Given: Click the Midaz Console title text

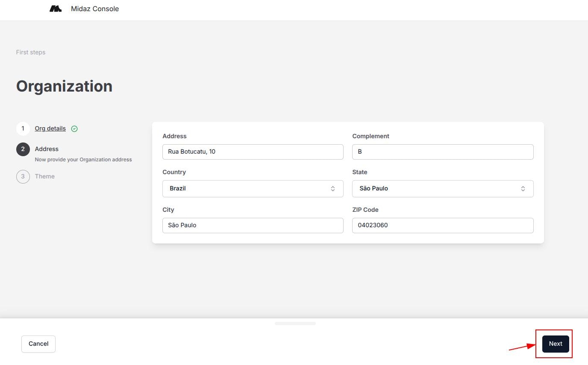Looking at the screenshot, I should tap(95, 9).
